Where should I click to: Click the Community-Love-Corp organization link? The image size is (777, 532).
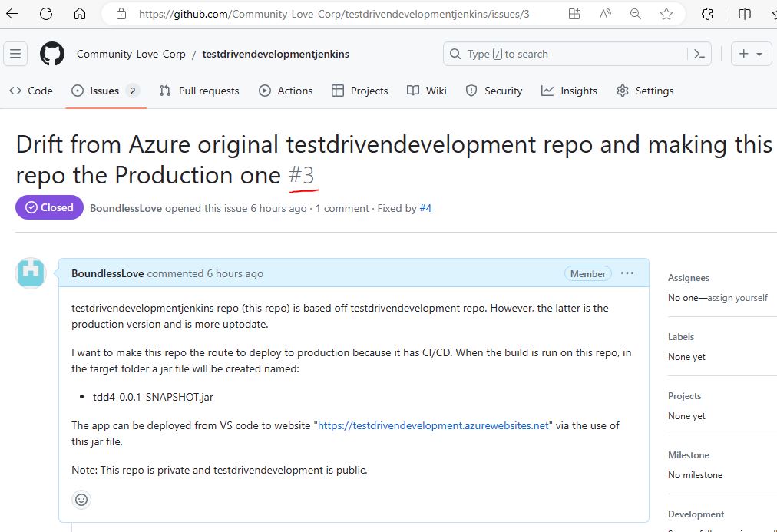click(131, 54)
